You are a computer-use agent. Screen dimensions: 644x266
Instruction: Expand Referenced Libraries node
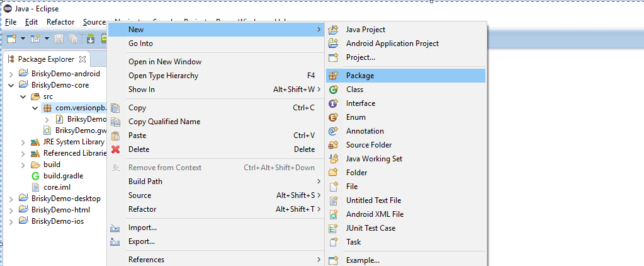23,153
